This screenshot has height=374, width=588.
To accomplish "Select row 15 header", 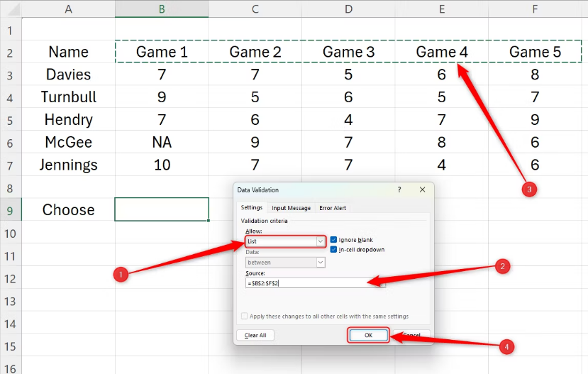I will (10, 346).
